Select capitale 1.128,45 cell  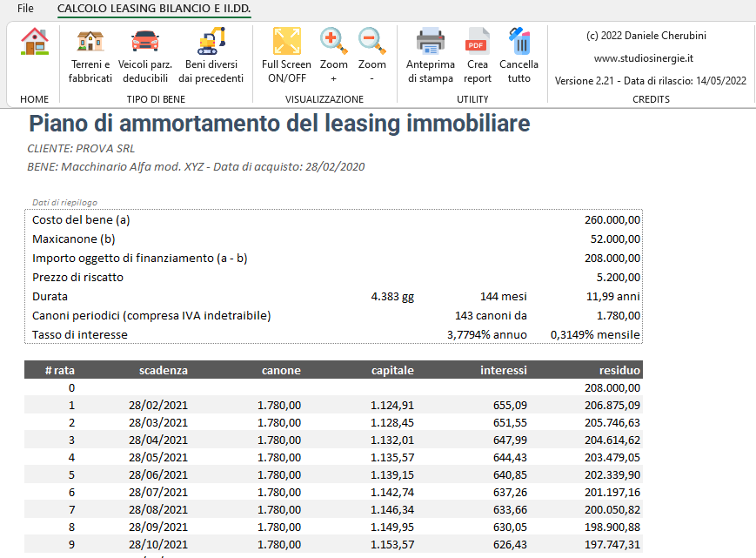tap(392, 422)
